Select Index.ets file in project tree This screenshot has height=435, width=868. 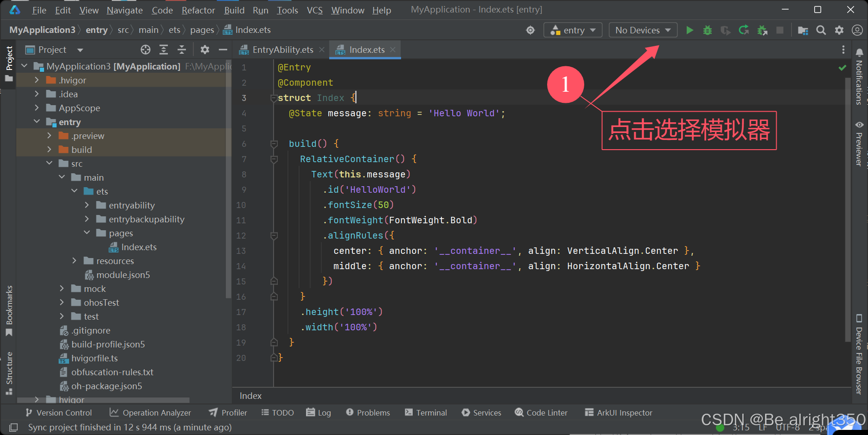tap(139, 247)
